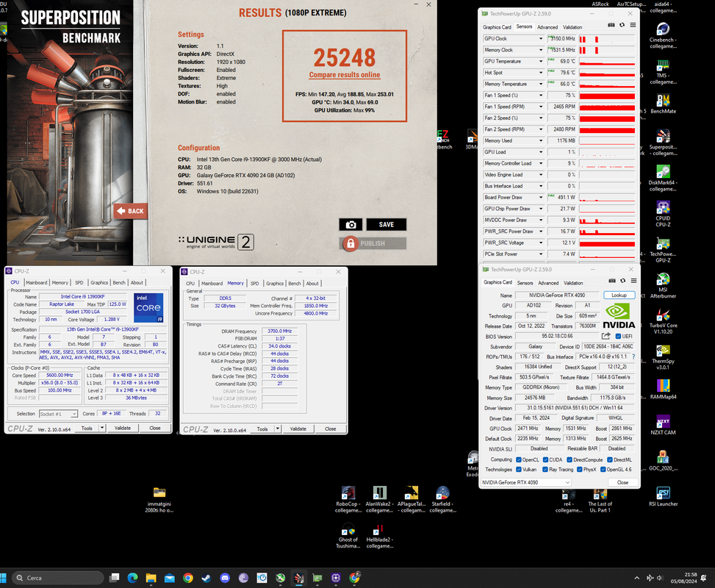Click screenshot icon in GPU-Z Graphics Card window
Viewport: 715px width, 588px height.
coord(612,281)
